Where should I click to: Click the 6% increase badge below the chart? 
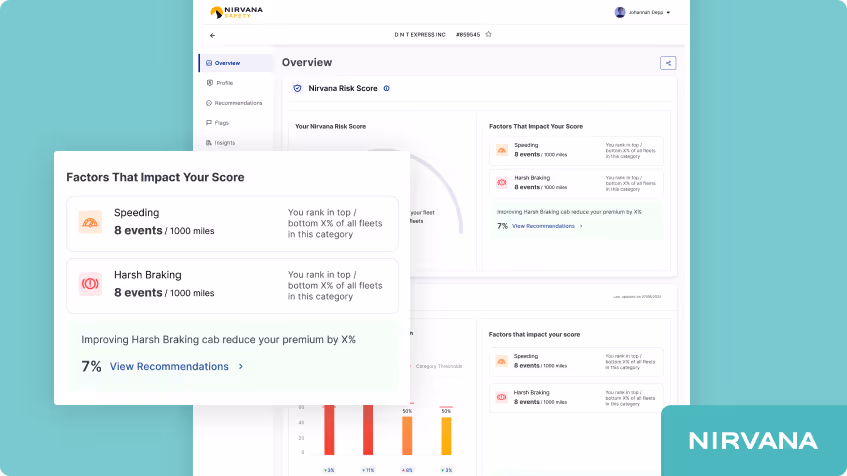(407, 470)
